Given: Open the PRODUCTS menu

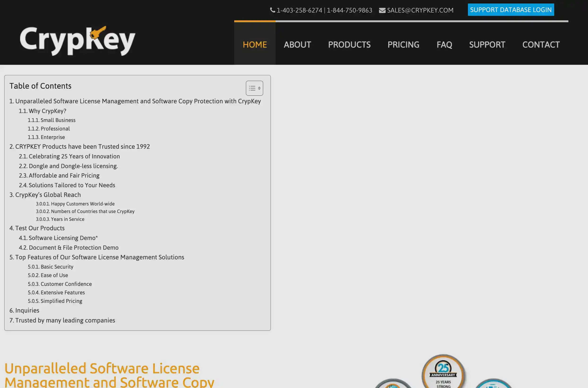Looking at the screenshot, I should click(x=349, y=45).
